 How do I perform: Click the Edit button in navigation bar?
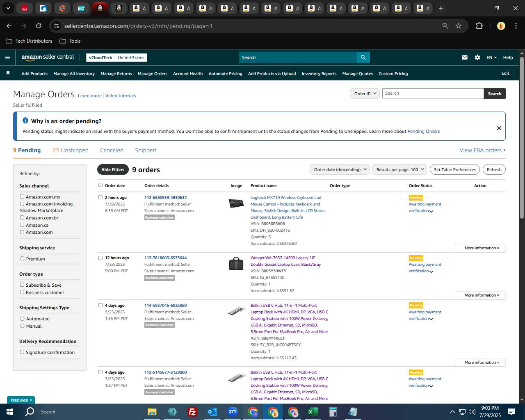point(505,73)
